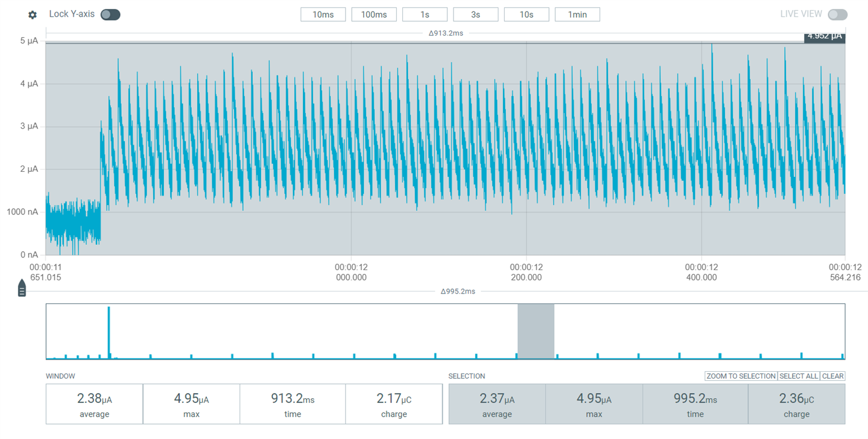Click ZOOM TO SELECTION button
Image resolution: width=868 pixels, height=439 pixels.
[741, 376]
